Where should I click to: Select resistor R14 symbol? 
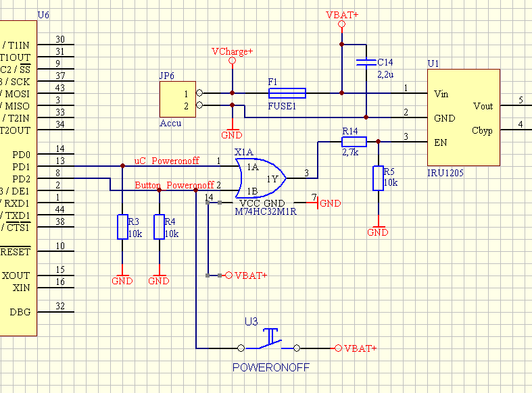(354, 142)
